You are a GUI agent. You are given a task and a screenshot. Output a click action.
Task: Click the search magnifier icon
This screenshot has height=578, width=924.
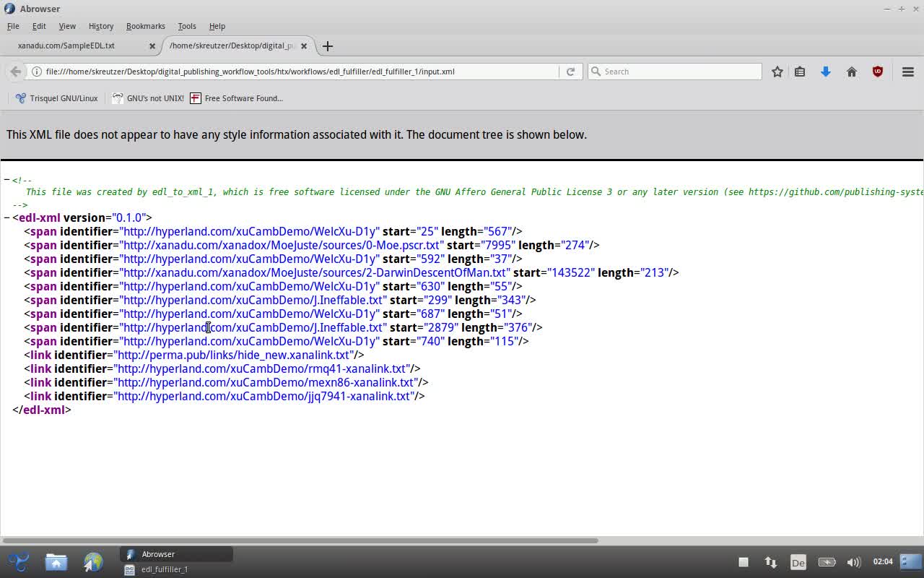[x=596, y=72]
